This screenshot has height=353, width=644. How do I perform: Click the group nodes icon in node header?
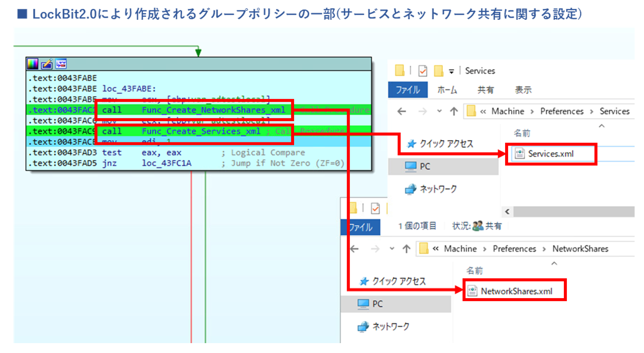coord(61,64)
